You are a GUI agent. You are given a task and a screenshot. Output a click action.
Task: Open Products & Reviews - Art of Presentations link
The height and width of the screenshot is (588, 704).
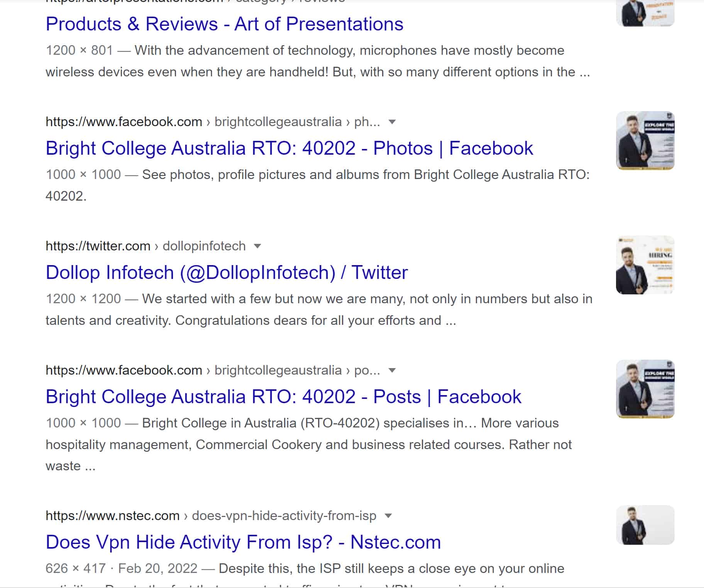tap(224, 24)
